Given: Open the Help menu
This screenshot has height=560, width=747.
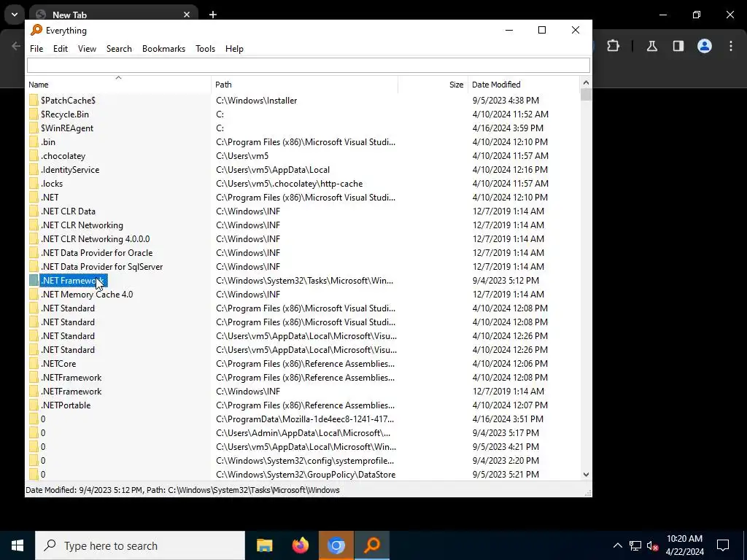Looking at the screenshot, I should tap(234, 49).
